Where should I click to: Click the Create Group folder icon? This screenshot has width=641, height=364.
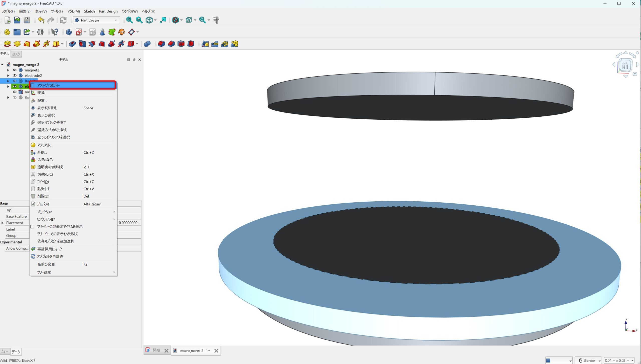(x=17, y=32)
